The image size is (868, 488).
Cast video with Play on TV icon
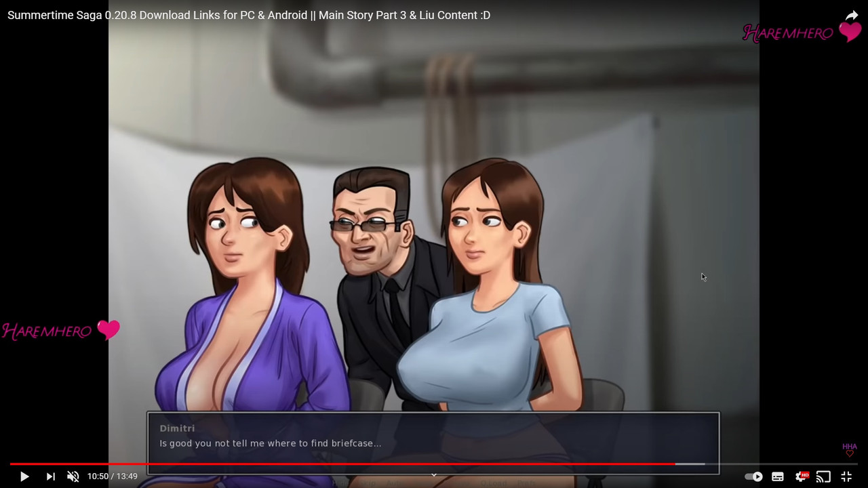pos(823,476)
